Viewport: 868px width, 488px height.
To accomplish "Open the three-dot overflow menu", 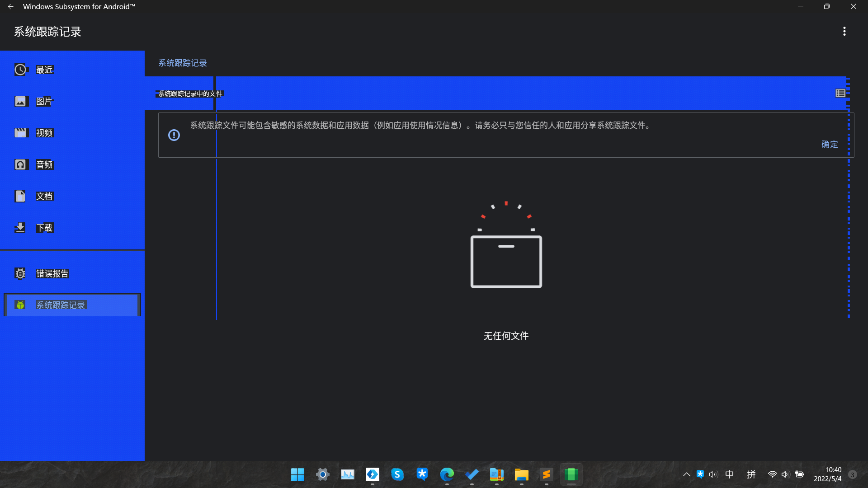I will pos(844,31).
